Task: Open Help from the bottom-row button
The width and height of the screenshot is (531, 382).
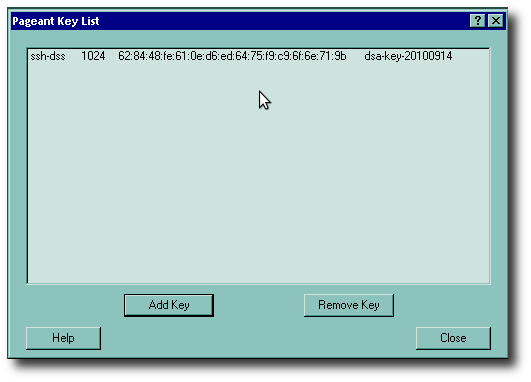Action: [63, 338]
